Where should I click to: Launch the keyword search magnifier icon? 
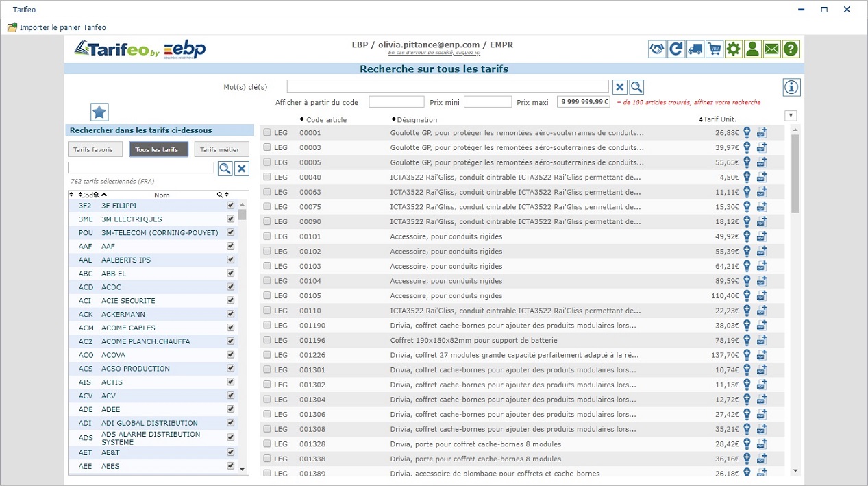(636, 87)
